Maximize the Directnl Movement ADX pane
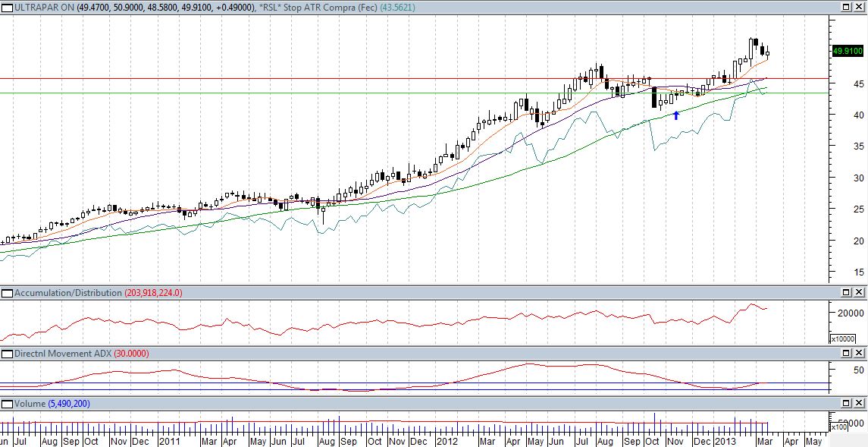868x447 pixels. pos(847,354)
